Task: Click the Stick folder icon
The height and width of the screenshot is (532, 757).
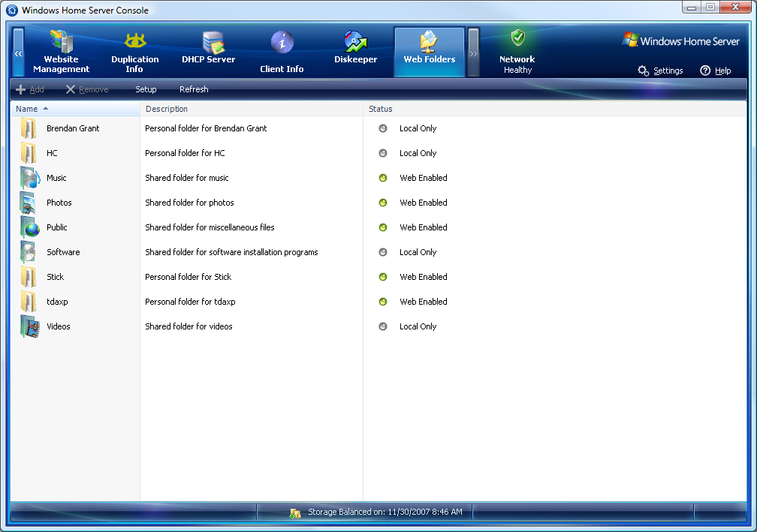Action: coord(29,277)
